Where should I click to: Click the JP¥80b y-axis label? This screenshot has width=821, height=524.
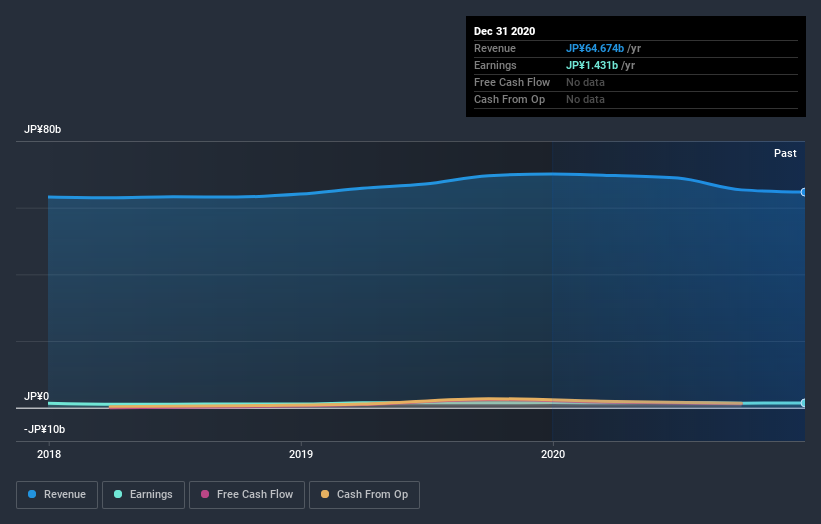[x=42, y=129]
